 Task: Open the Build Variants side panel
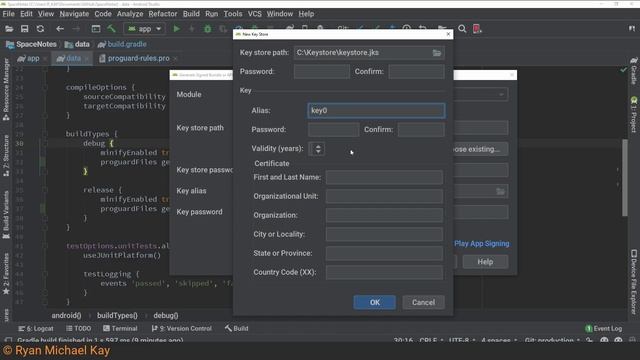click(6, 215)
